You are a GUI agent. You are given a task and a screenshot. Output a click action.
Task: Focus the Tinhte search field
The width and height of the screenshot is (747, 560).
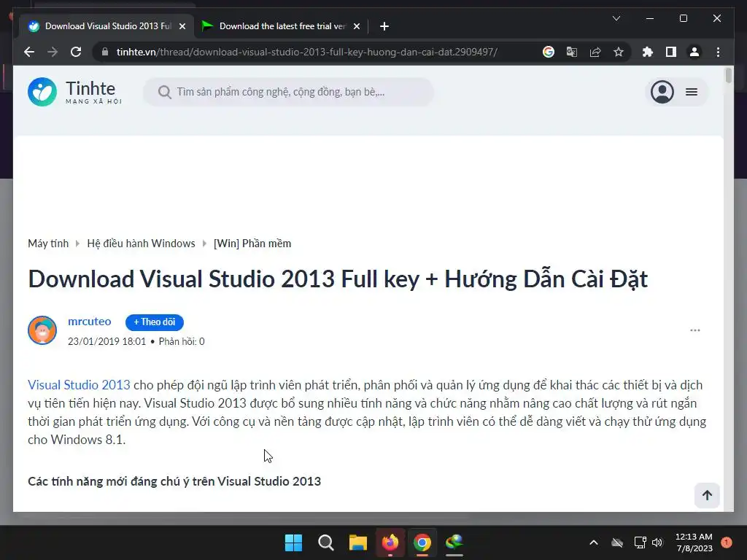[x=289, y=92]
